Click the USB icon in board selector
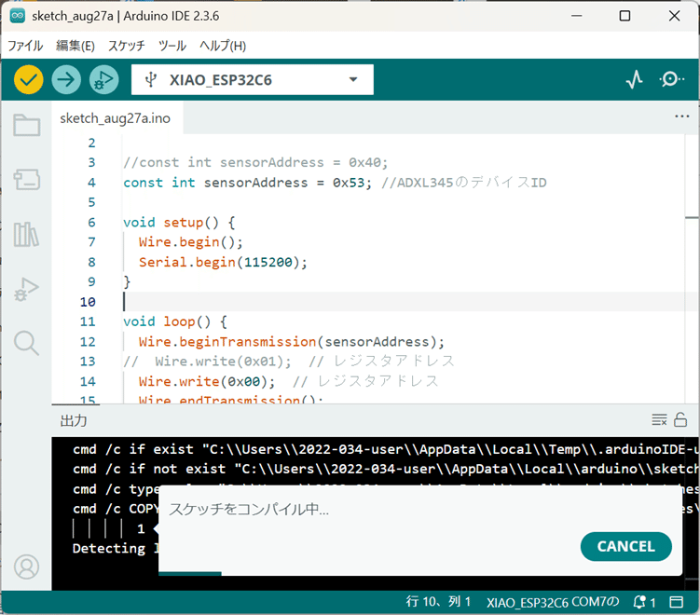 pos(151,80)
